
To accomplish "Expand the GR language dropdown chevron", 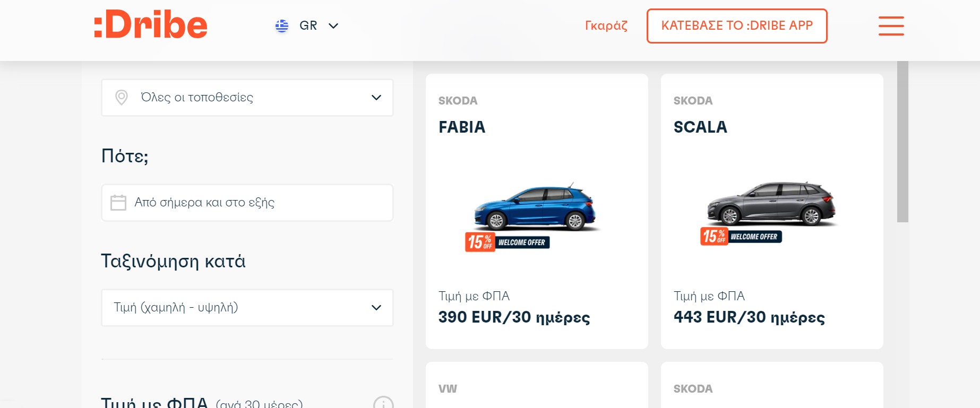I will click(333, 25).
